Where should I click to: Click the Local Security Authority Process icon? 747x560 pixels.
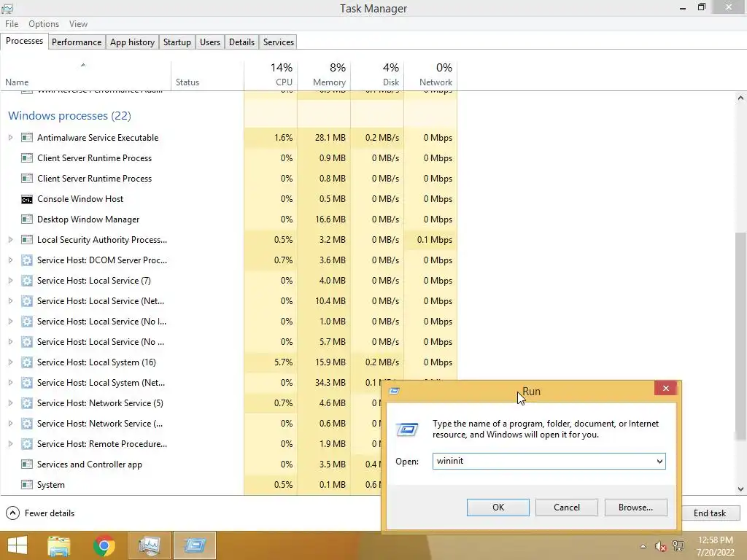(27, 240)
